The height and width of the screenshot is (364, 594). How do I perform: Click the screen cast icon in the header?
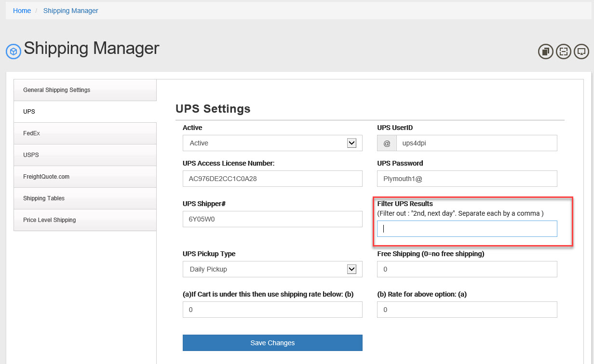tap(581, 52)
